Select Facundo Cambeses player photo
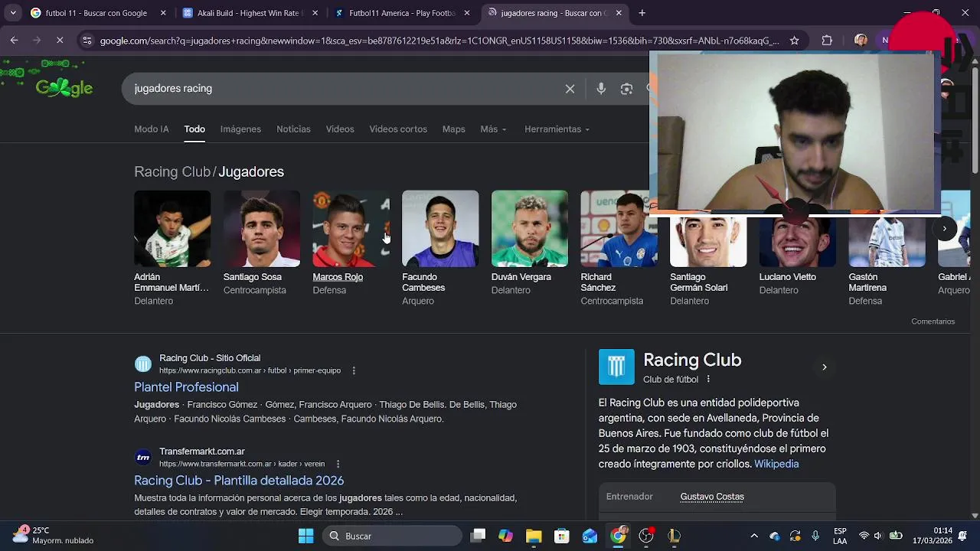Viewport: 980px width, 551px height. (x=440, y=229)
